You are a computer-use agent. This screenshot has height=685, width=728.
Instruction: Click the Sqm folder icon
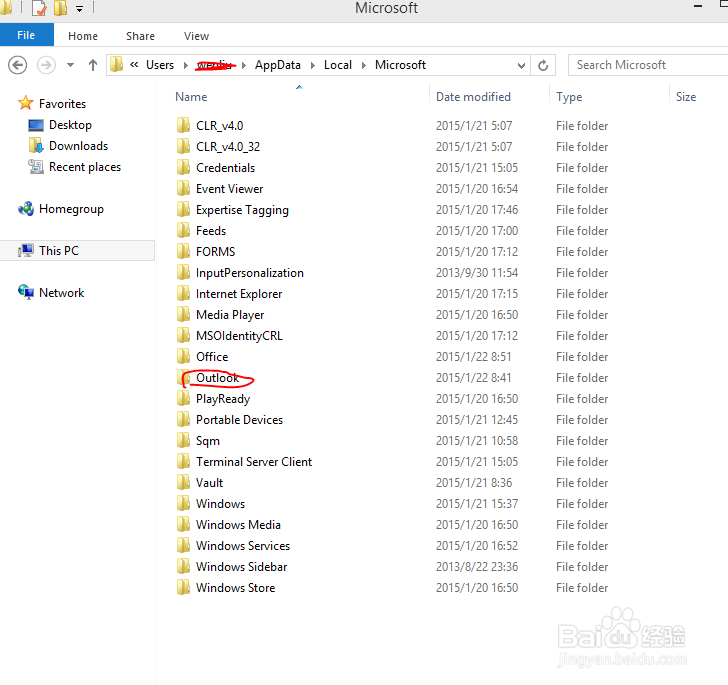point(183,441)
